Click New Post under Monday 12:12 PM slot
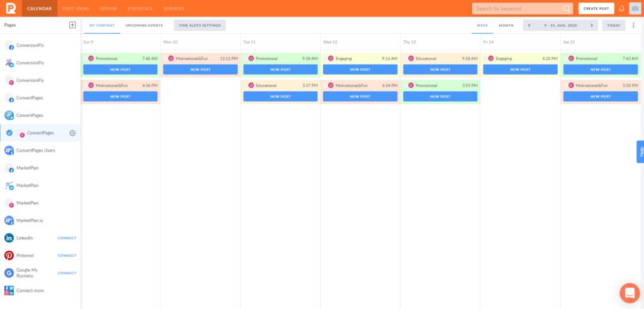The width and height of the screenshot is (644, 309). [201, 70]
